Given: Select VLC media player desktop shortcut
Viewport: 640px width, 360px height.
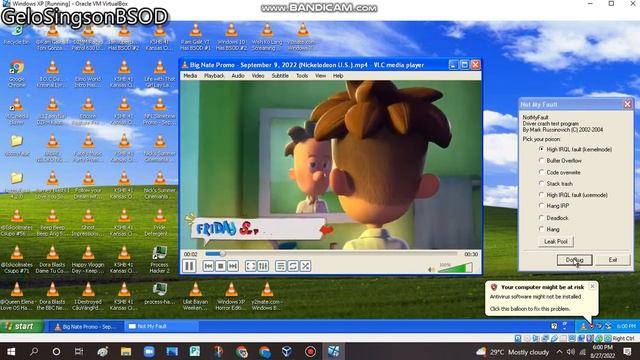Looking at the screenshot, I should click(17, 111).
